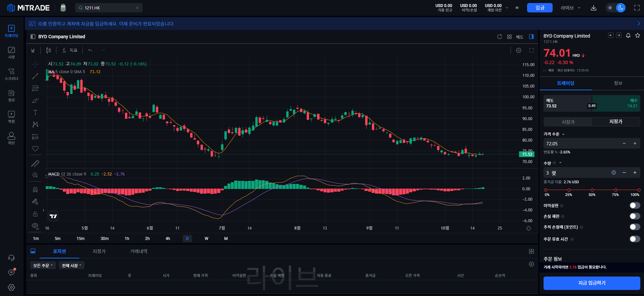Select the crosshair cursor tool
The height and width of the screenshot is (296, 644).
coord(35,64)
